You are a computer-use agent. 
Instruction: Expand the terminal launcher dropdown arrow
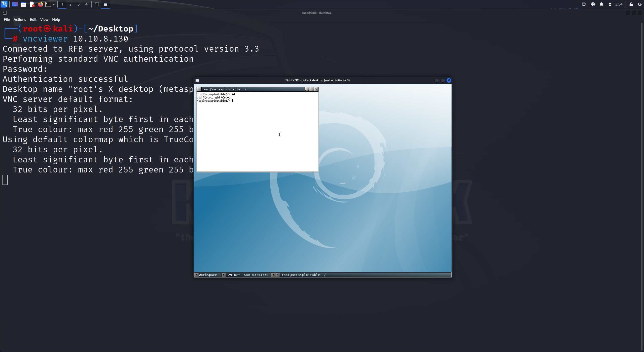[54, 4]
